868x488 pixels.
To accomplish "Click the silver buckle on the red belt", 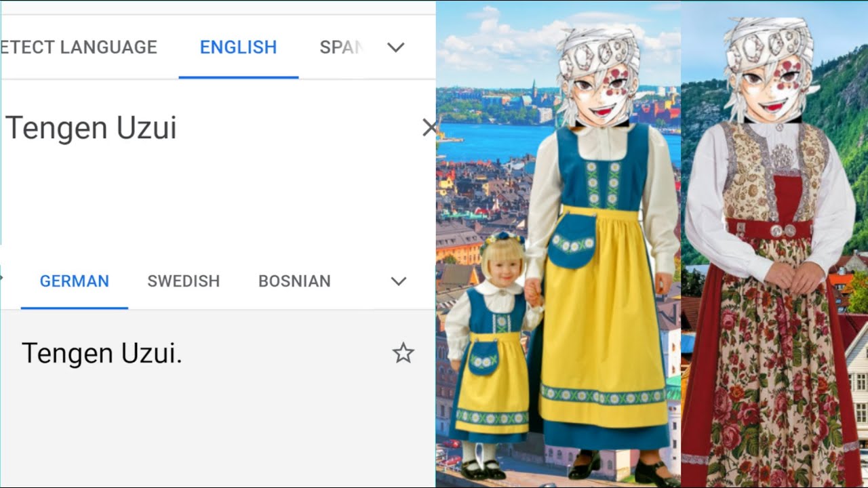I will point(785,230).
